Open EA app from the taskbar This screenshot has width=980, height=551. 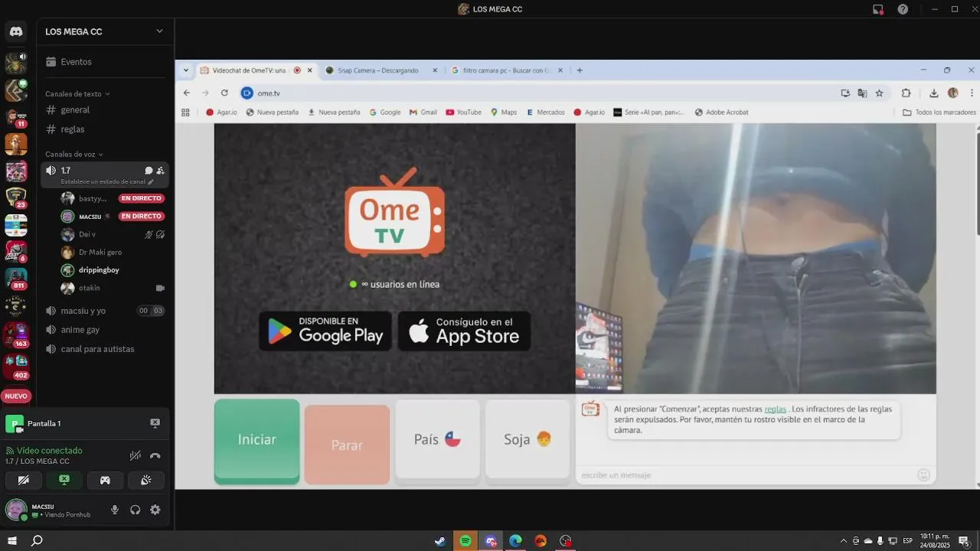pos(541,541)
